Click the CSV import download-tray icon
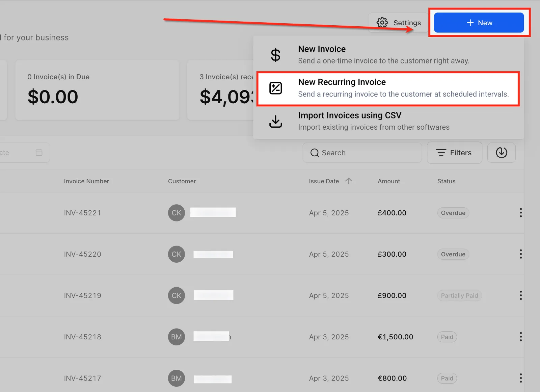The image size is (540, 392). (275, 122)
